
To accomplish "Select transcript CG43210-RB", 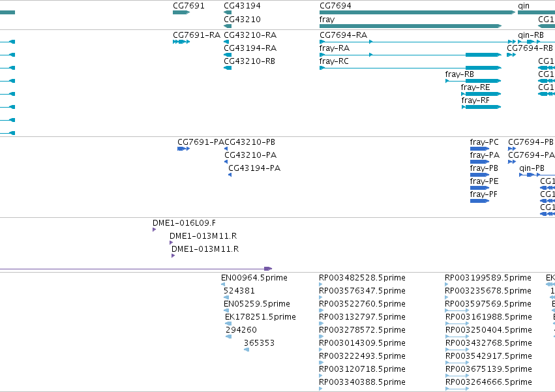I will [228, 68].
